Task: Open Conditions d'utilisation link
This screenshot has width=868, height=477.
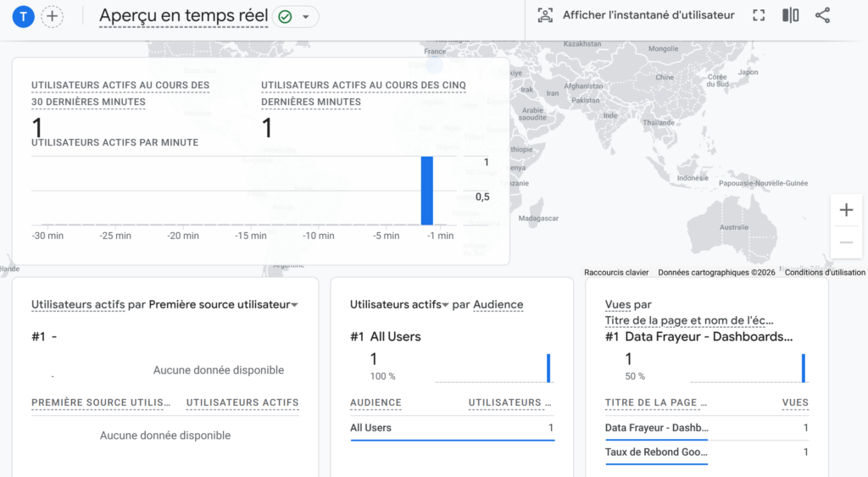Action: tap(824, 273)
